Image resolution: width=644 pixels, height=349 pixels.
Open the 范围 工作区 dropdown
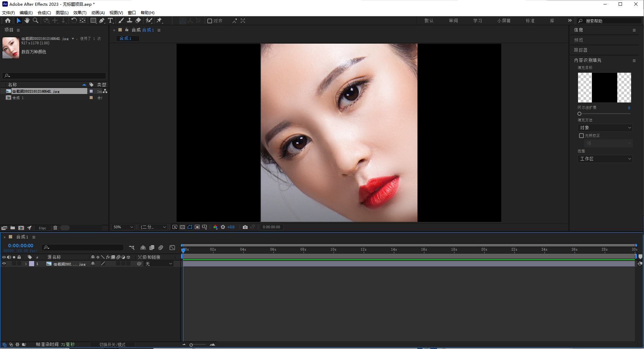coord(605,159)
